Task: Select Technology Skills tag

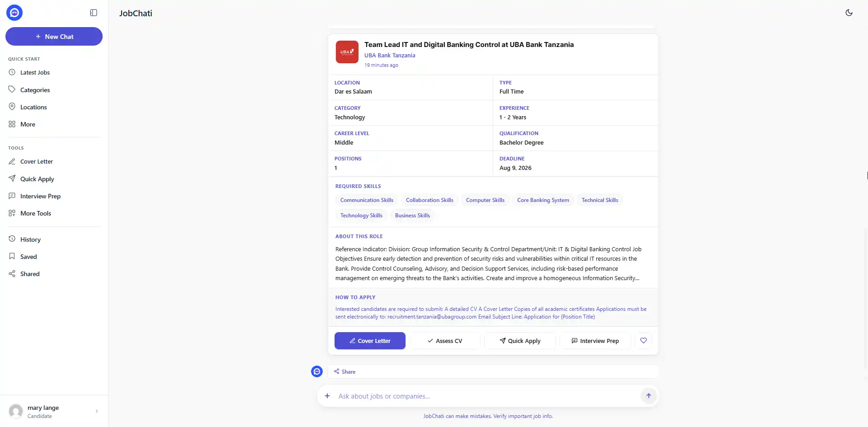Action: 361,216
